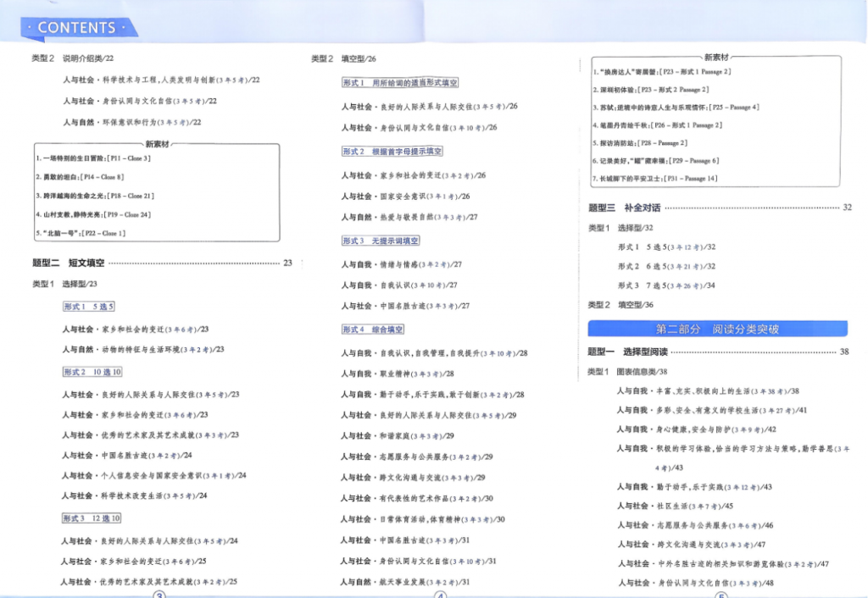Select the boxed 形式2 10选10 label
The height and width of the screenshot is (598, 868).
[92, 372]
